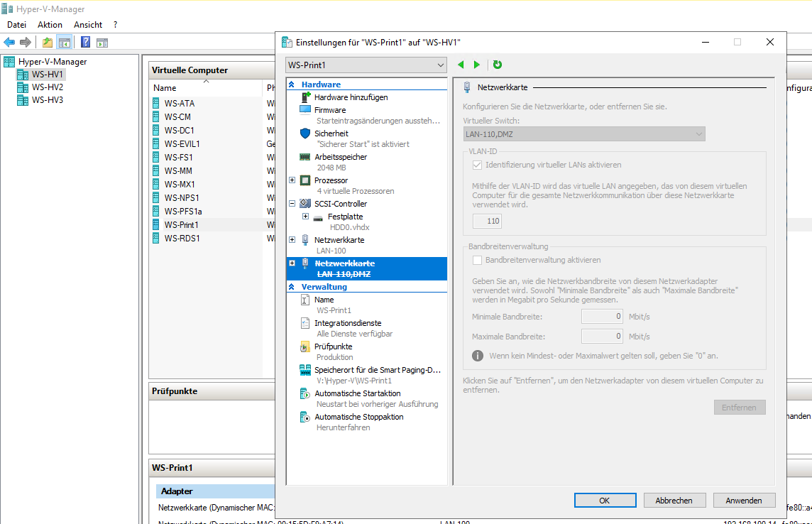Click the Maximale Bandbreite input field
The height and width of the screenshot is (524, 812).
pos(602,337)
